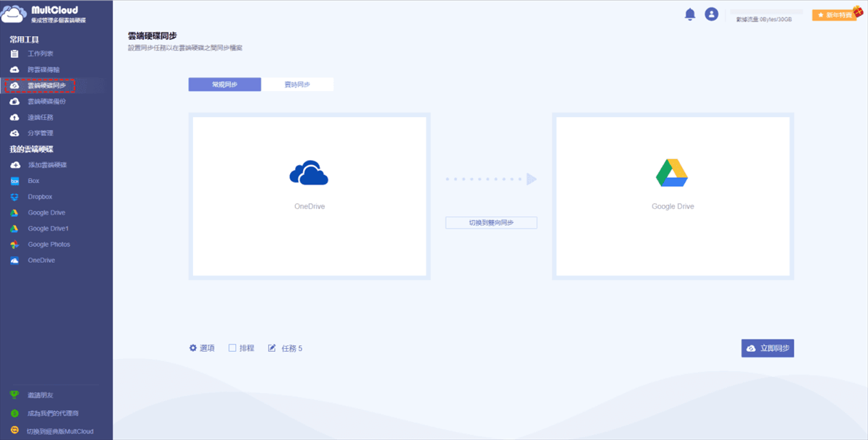868x440 pixels.
Task: Click 邀請朋友 invite friends
Action: point(41,395)
